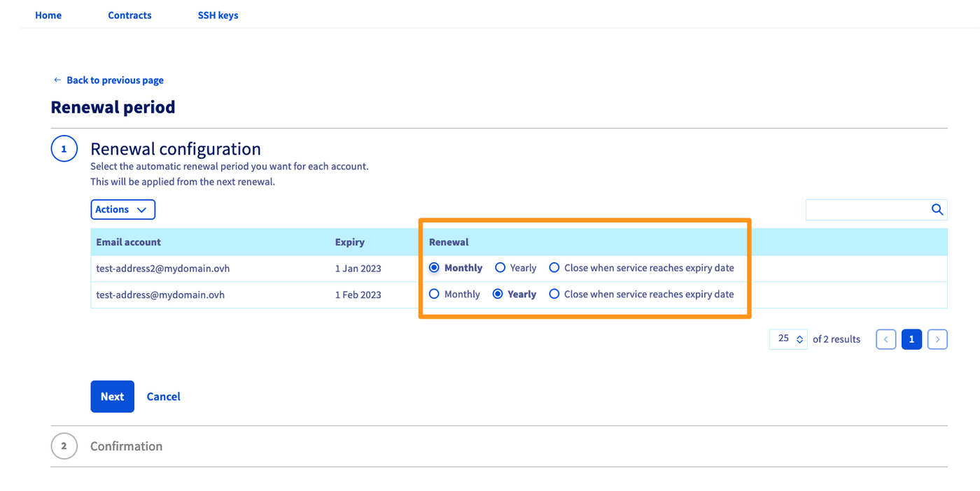Click the step 1 circle icon
The image size is (980, 491).
tap(64, 148)
